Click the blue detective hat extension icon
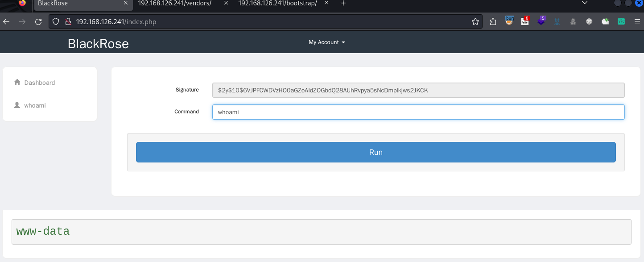 557,21
